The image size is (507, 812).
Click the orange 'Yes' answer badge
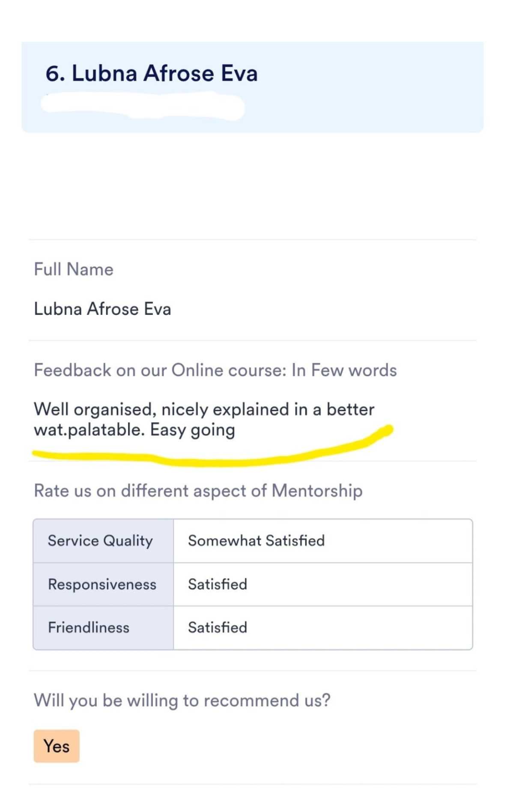(57, 746)
